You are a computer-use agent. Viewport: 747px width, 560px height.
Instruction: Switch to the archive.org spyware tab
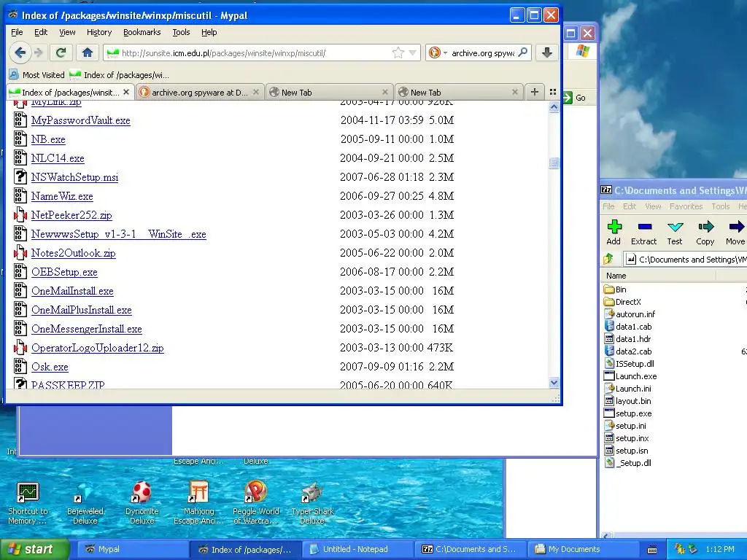pyautogui.click(x=199, y=92)
